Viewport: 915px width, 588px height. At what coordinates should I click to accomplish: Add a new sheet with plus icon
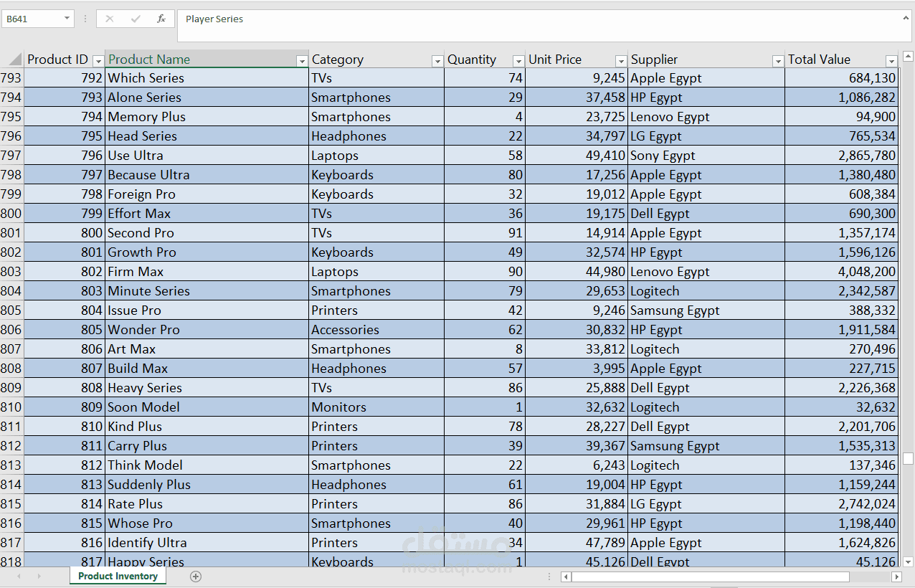pos(196,576)
